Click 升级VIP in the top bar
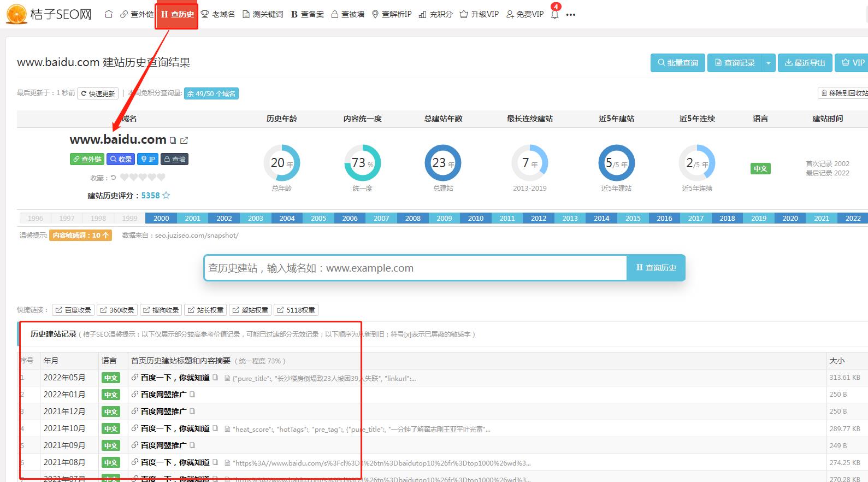Viewport: 868px width, 482px height. (x=479, y=14)
